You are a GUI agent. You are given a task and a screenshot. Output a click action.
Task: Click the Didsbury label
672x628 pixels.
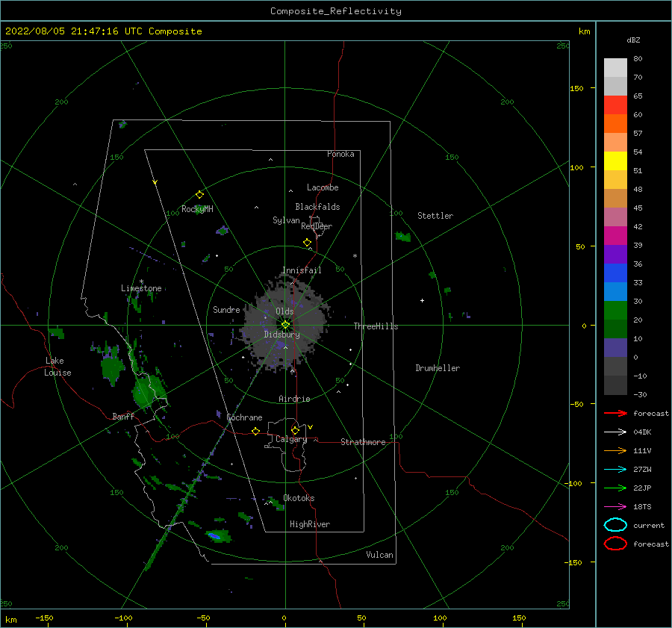click(x=281, y=335)
